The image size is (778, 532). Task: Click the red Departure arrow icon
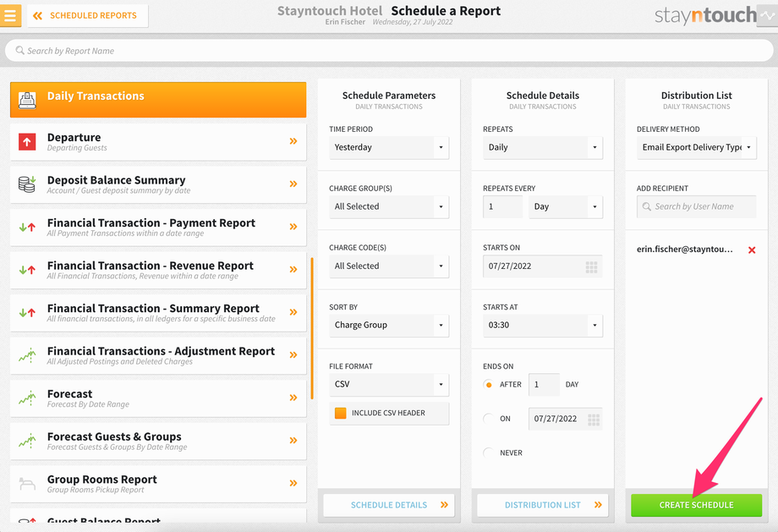[27, 142]
